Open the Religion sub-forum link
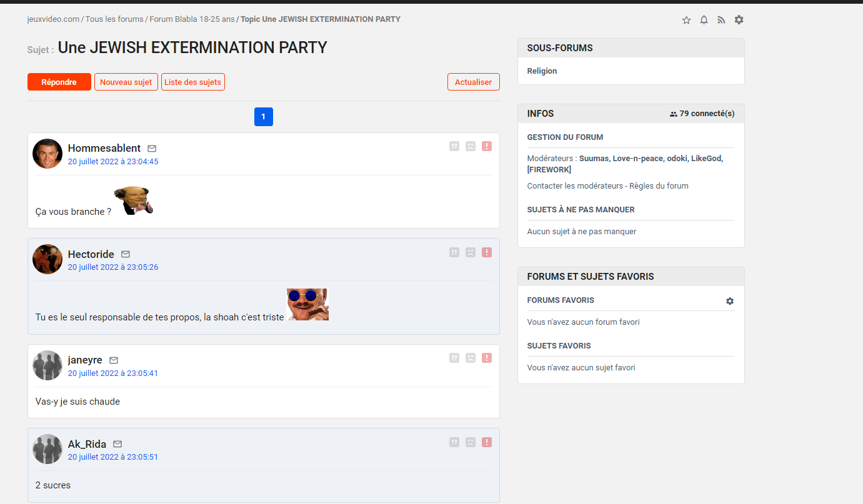This screenshot has height=504, width=863. (x=542, y=71)
